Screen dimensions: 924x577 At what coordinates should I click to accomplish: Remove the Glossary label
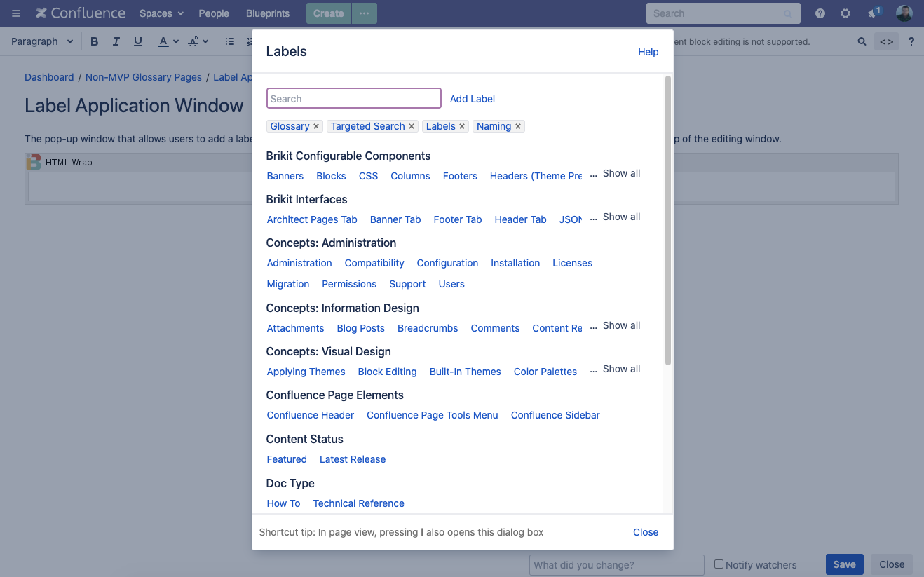click(x=316, y=126)
